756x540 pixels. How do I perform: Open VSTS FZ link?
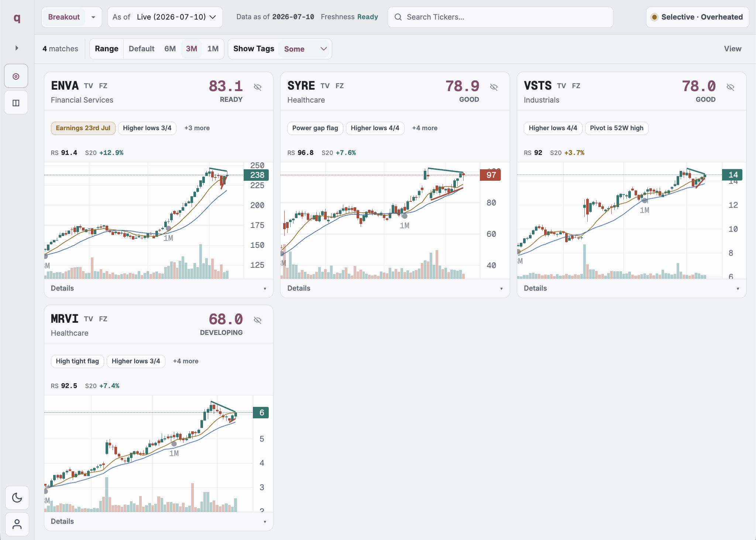pos(576,86)
